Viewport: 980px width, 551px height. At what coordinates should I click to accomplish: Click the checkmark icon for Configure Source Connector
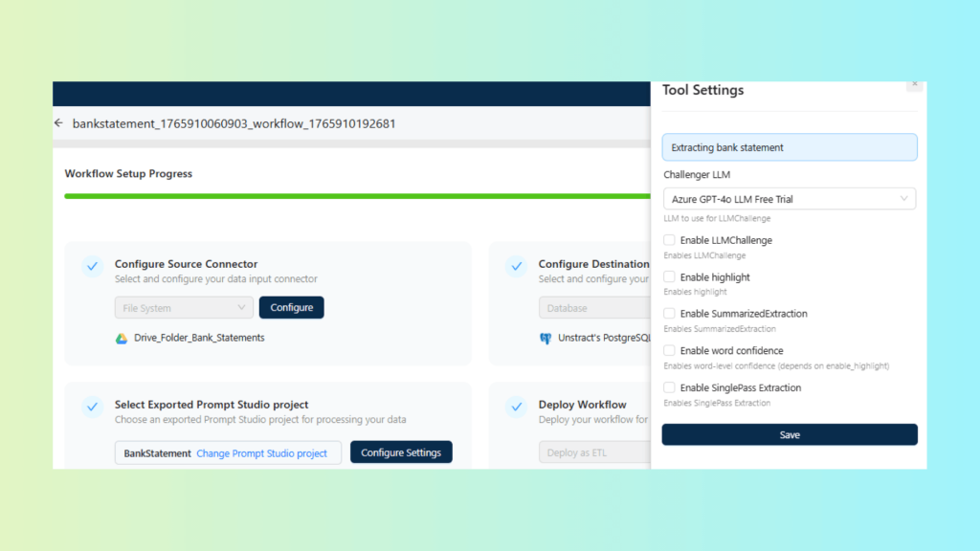click(92, 266)
